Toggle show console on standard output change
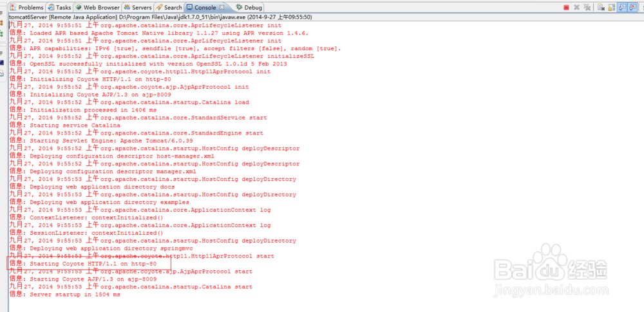The width and height of the screenshot is (644, 312). [622, 7]
